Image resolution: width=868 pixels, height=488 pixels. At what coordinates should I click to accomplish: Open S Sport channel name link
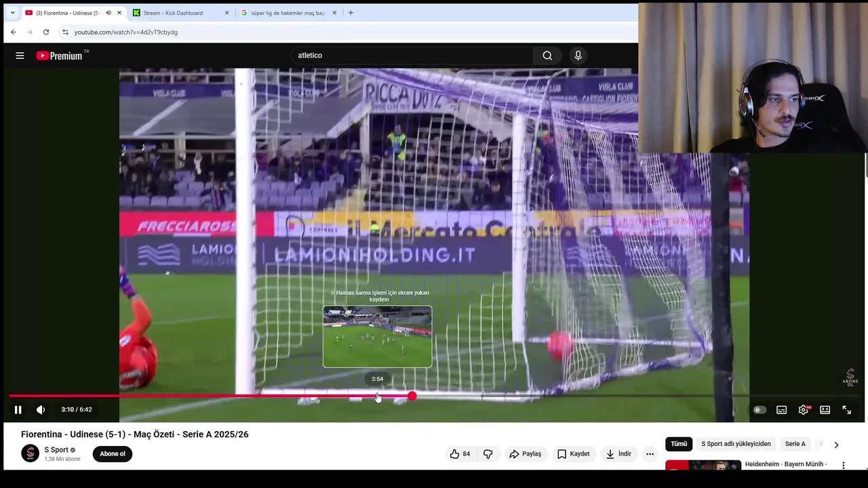[56, 450]
